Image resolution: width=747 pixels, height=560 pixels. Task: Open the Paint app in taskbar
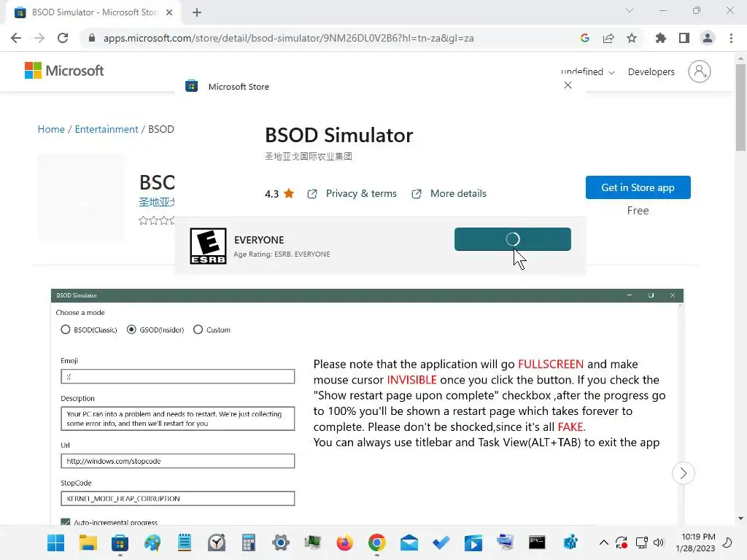click(152, 542)
